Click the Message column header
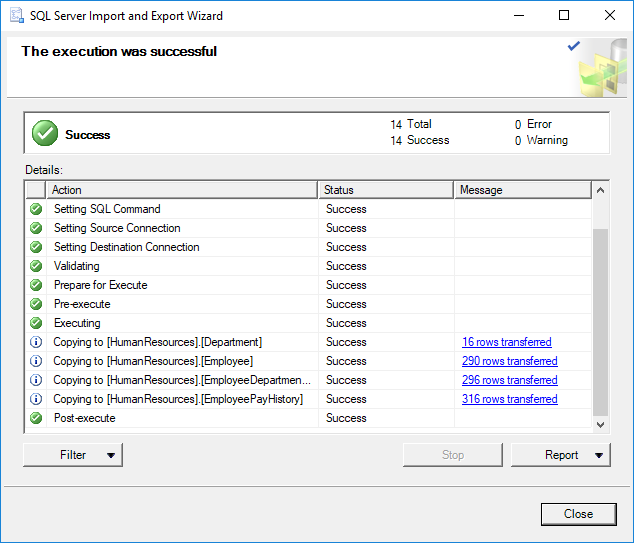Viewport: 634px width, 543px height. tap(523, 190)
